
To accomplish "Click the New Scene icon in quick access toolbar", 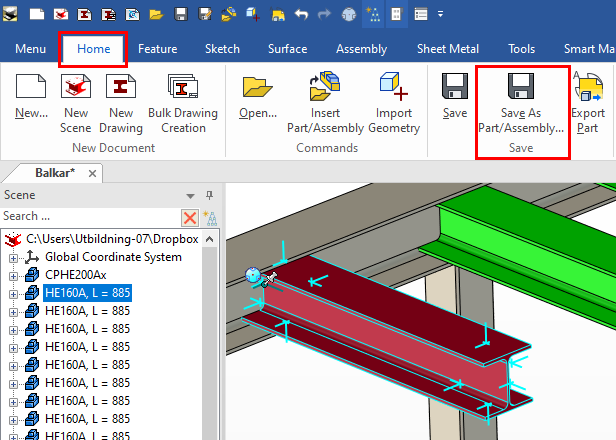I will pyautogui.click(x=61, y=14).
